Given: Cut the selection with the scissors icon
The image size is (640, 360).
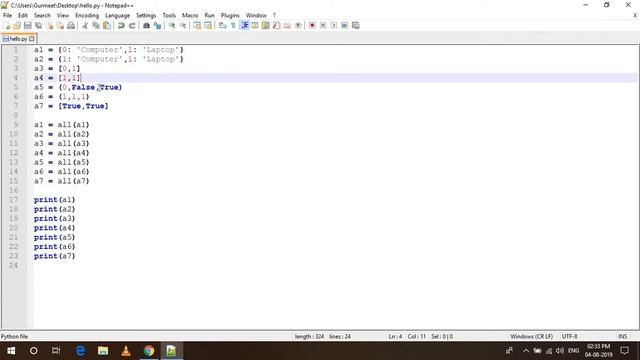Looking at the screenshot, I should (x=85, y=25).
